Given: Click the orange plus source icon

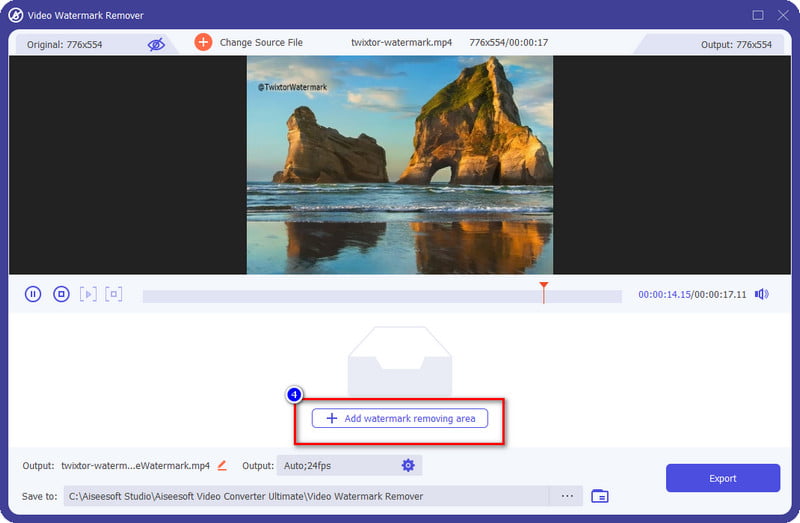Looking at the screenshot, I should coord(203,42).
